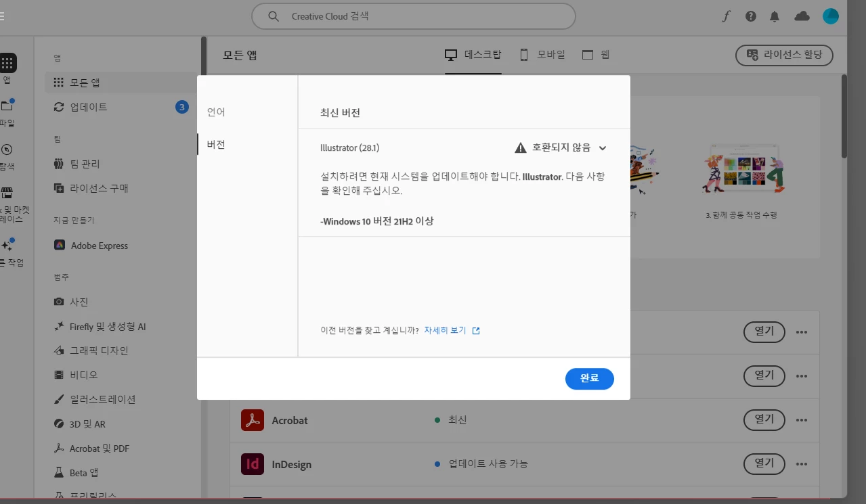Click the update count badge 3
Image resolution: width=866 pixels, height=504 pixels.
(181, 107)
